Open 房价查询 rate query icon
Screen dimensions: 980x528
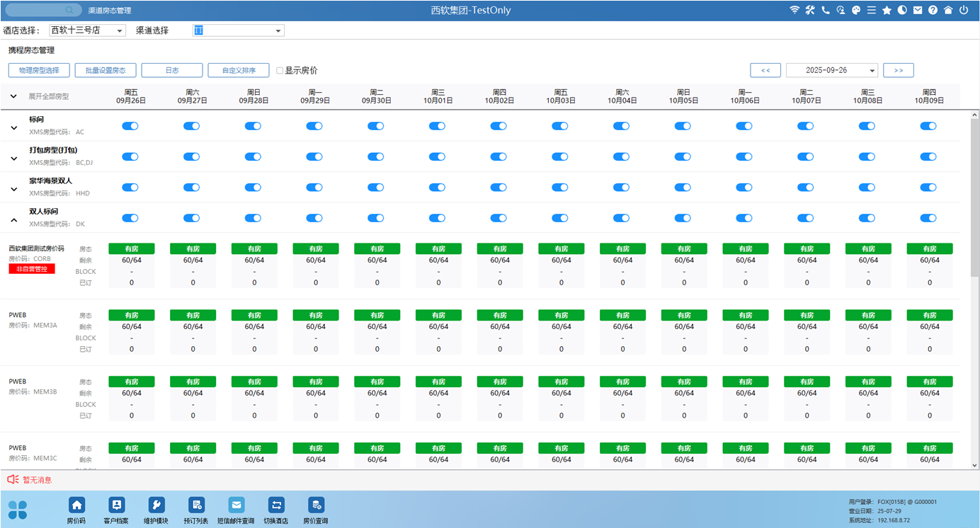316,505
